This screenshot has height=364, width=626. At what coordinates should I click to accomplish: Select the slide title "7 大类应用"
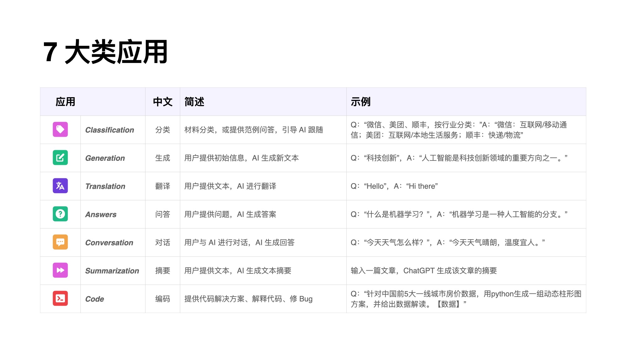(x=105, y=52)
